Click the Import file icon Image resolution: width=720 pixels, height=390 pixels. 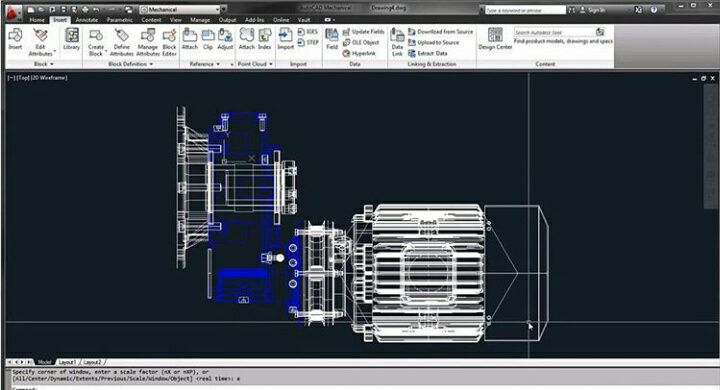(x=285, y=39)
